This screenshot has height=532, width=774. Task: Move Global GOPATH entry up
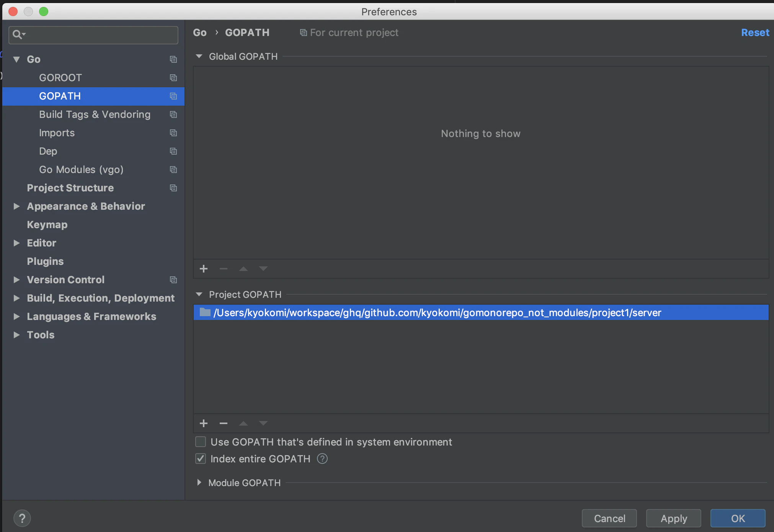pos(243,269)
